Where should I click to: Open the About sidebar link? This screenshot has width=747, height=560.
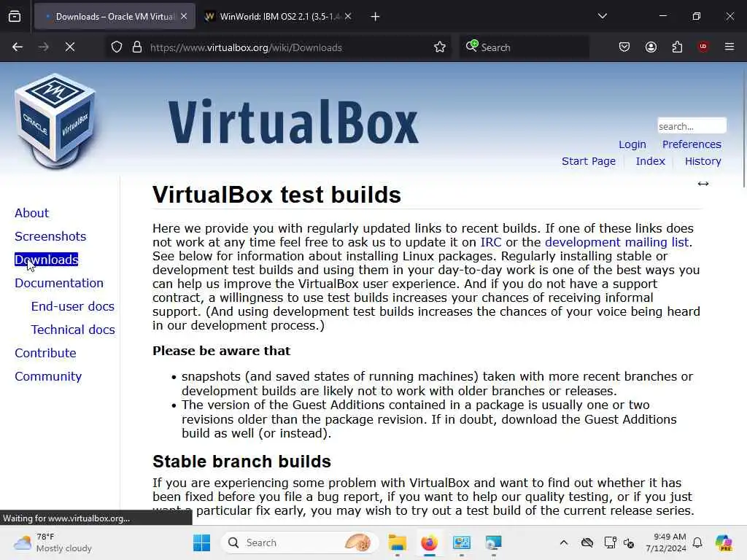[x=31, y=213]
